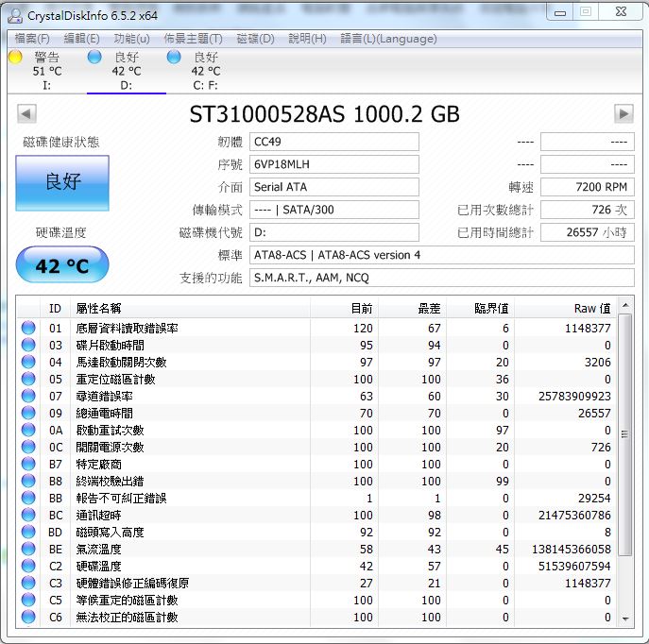Click the firmware field CC49

tap(334, 142)
